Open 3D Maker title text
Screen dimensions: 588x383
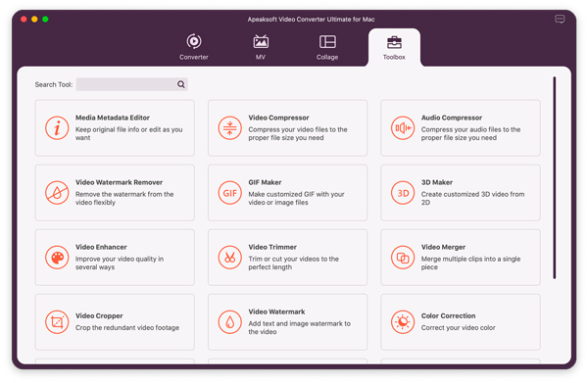pos(437,182)
